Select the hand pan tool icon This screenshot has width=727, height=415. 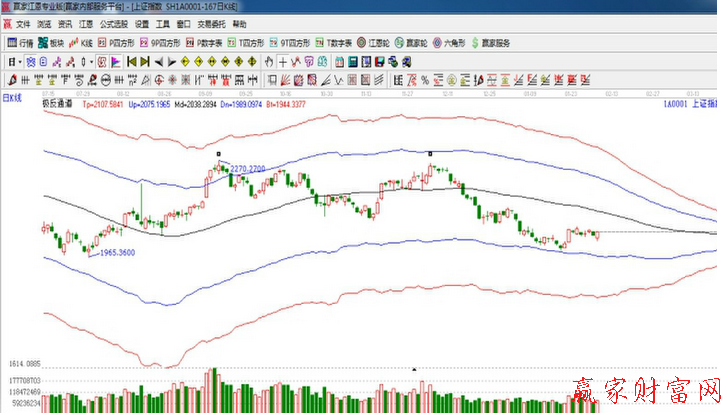tap(268, 61)
